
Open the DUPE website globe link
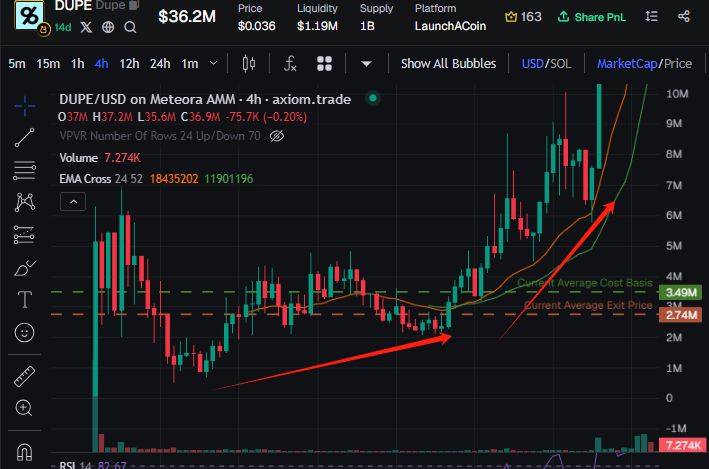[x=108, y=28]
